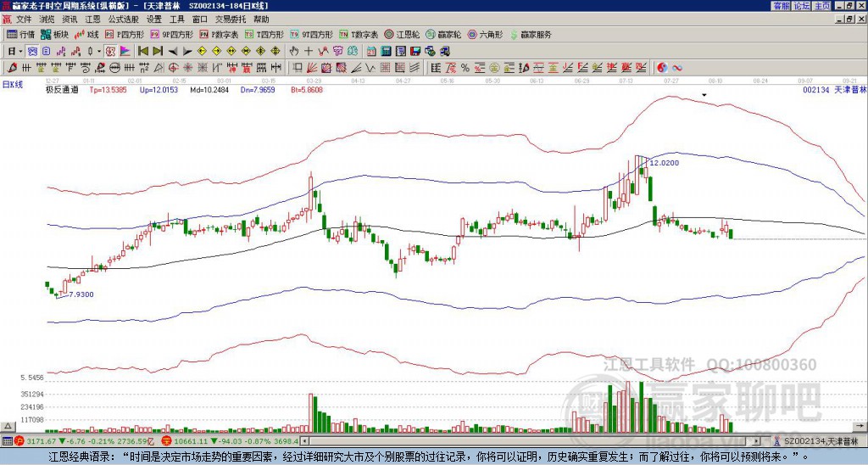Click the right arrow button beside volume

[860, 426]
